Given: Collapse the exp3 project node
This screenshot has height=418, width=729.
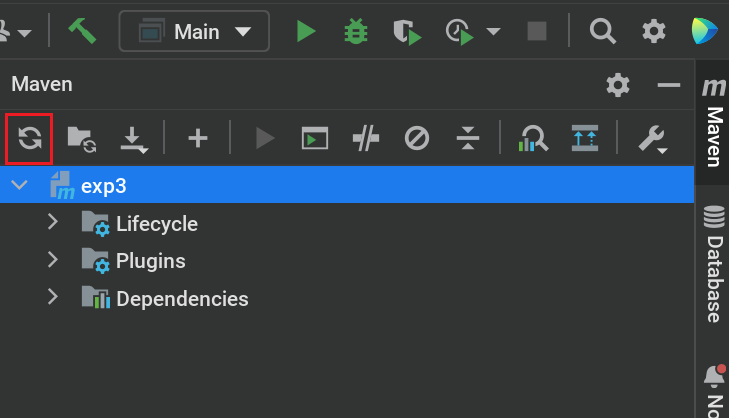Looking at the screenshot, I should pos(19,185).
